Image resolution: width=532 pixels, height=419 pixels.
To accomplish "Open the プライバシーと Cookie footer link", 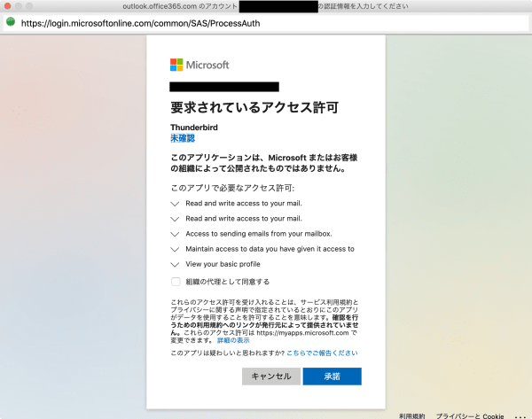I will [470, 416].
